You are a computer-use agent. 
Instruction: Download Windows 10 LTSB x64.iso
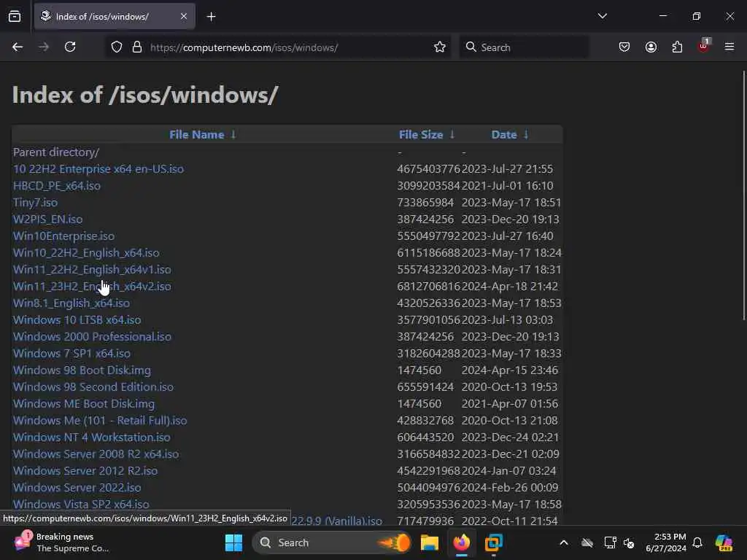77,319
